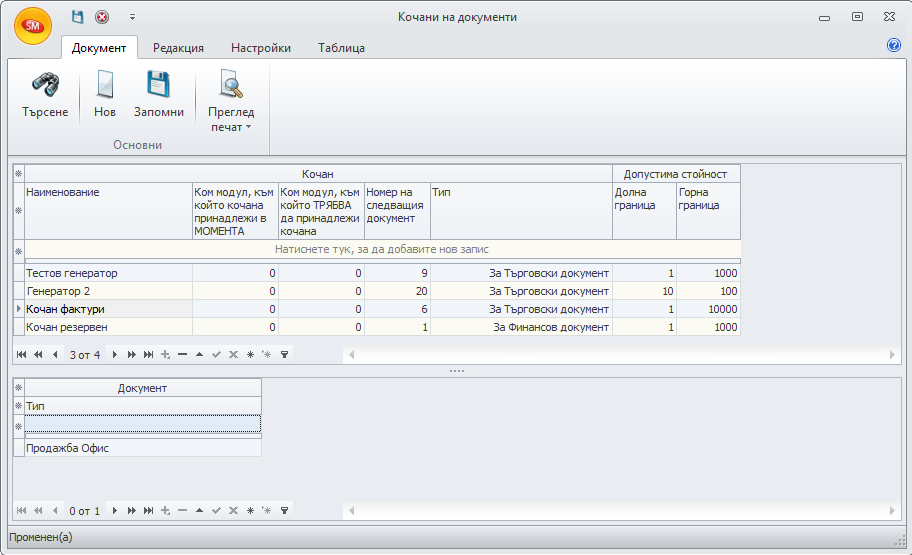
Task: Sort by the Наименование column header
Action: [x=108, y=211]
